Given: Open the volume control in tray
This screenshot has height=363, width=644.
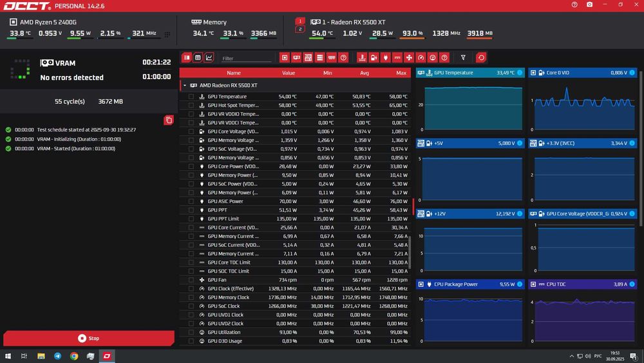Looking at the screenshot, I should pyautogui.click(x=588, y=356).
